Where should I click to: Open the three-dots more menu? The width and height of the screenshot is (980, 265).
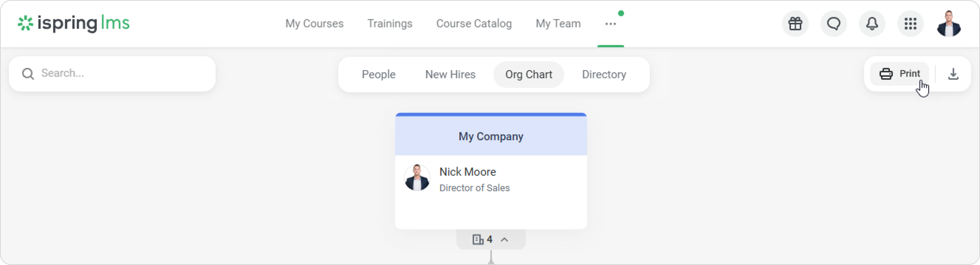point(610,24)
